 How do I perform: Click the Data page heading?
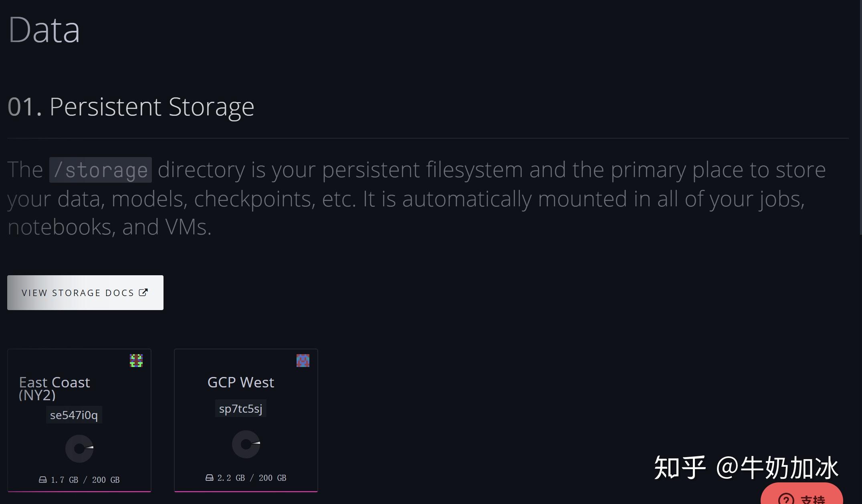pos(44,29)
